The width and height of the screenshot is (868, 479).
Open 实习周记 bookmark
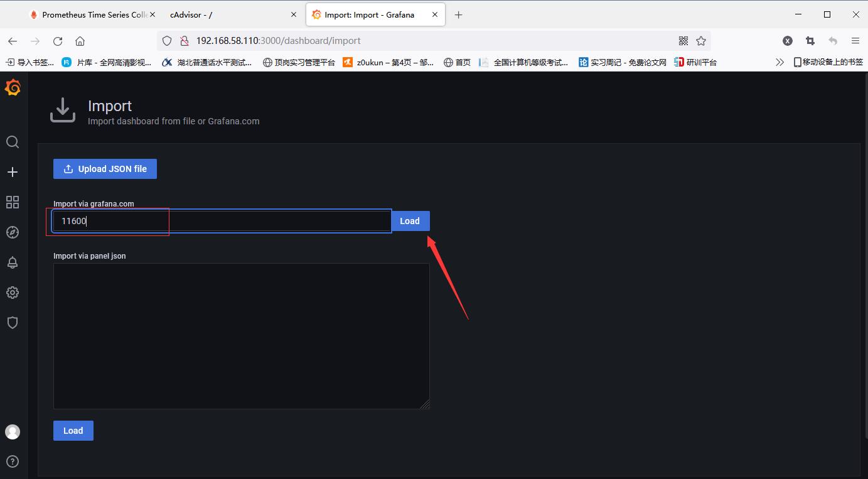point(623,62)
